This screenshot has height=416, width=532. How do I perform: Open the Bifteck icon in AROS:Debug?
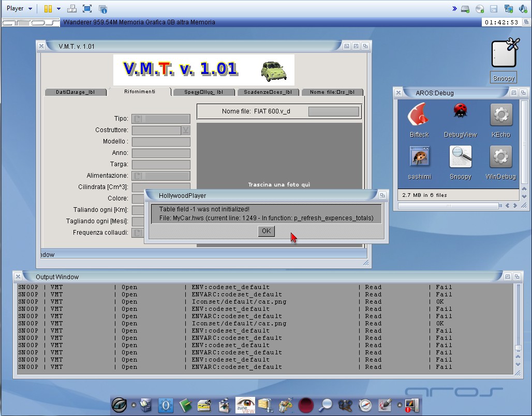[x=419, y=116]
